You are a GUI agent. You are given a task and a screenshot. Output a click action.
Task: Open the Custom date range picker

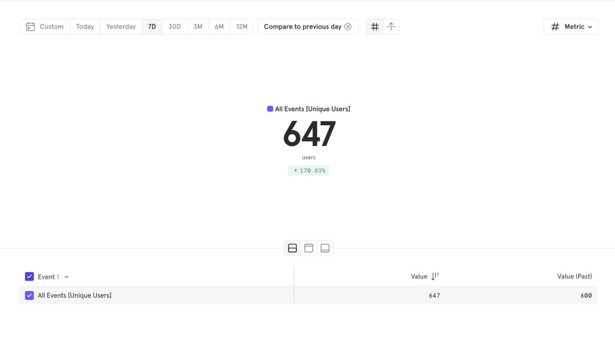pyautogui.click(x=45, y=27)
